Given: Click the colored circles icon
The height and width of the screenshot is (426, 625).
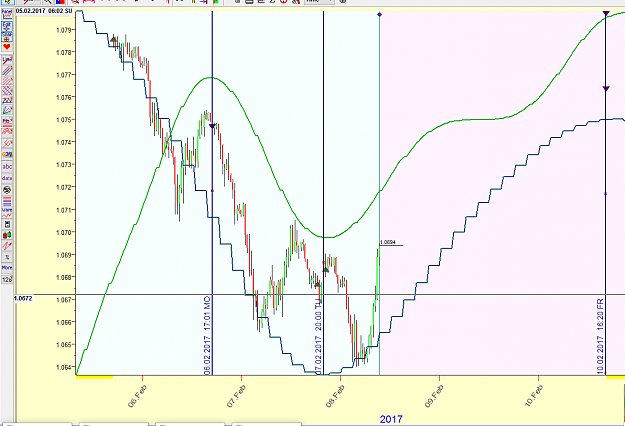Looking at the screenshot, I should coord(7,154).
